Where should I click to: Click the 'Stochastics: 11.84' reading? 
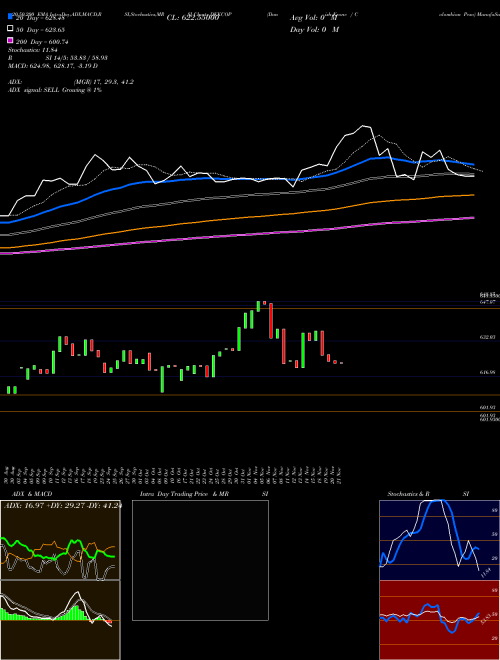pos(31,50)
